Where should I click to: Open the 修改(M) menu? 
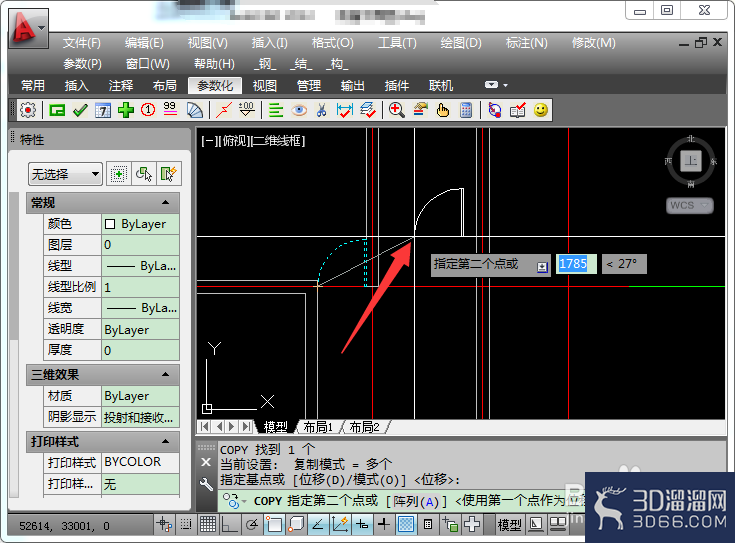coord(593,43)
